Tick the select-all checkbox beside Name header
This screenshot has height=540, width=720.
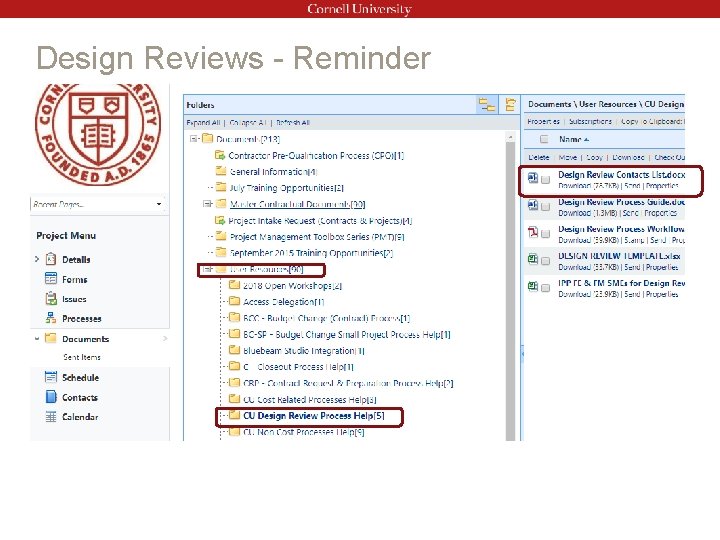click(544, 139)
